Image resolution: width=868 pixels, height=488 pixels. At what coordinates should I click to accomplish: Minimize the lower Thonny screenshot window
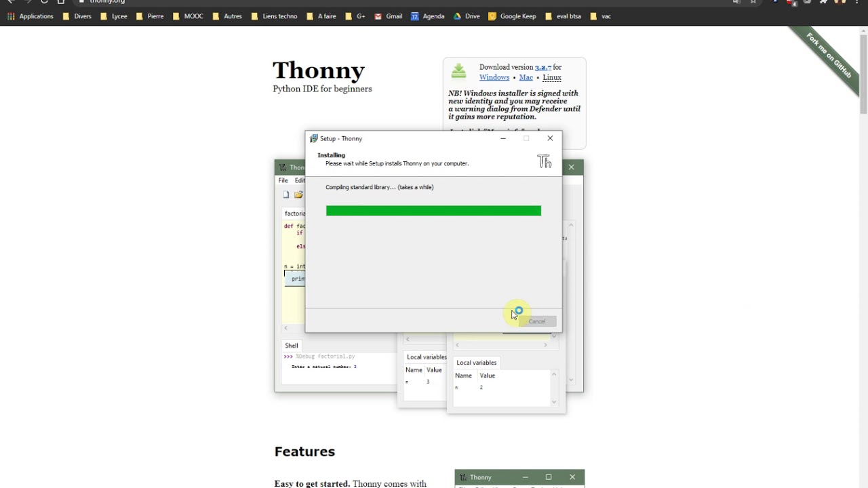click(x=525, y=477)
